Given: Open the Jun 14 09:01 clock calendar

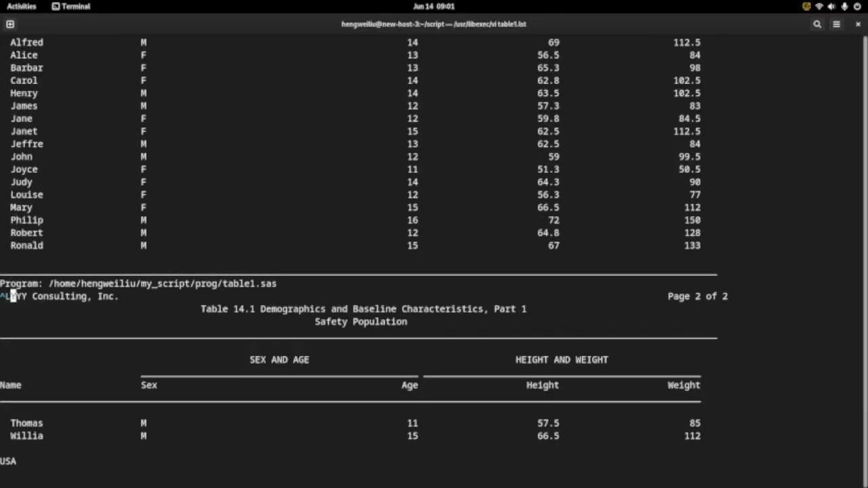Looking at the screenshot, I should [434, 6].
